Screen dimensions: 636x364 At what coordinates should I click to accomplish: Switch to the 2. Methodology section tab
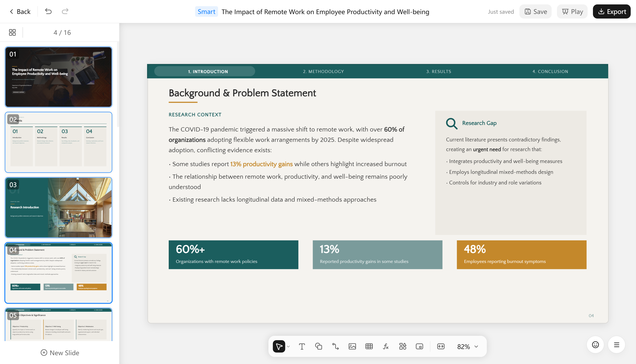click(x=324, y=71)
